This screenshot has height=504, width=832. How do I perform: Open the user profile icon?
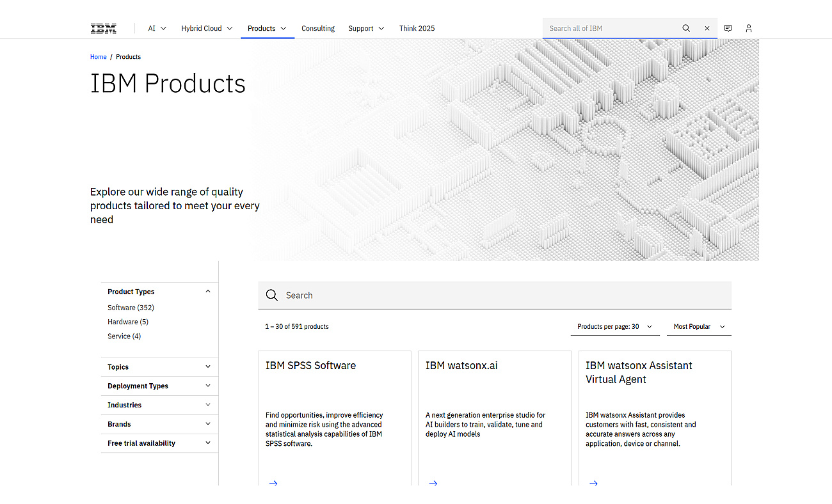coord(749,28)
